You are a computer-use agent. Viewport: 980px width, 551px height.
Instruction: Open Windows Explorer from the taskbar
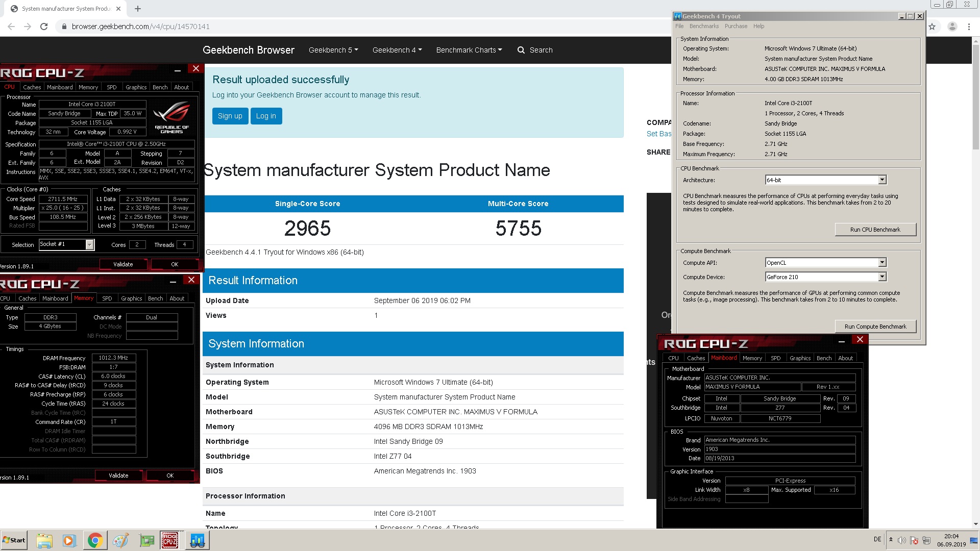point(44,541)
